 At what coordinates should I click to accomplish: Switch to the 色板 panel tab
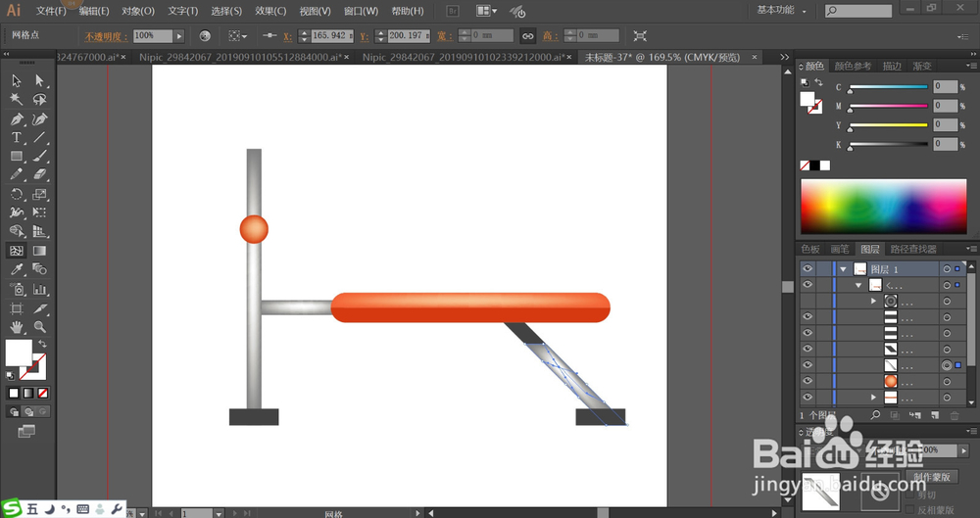pyautogui.click(x=810, y=250)
